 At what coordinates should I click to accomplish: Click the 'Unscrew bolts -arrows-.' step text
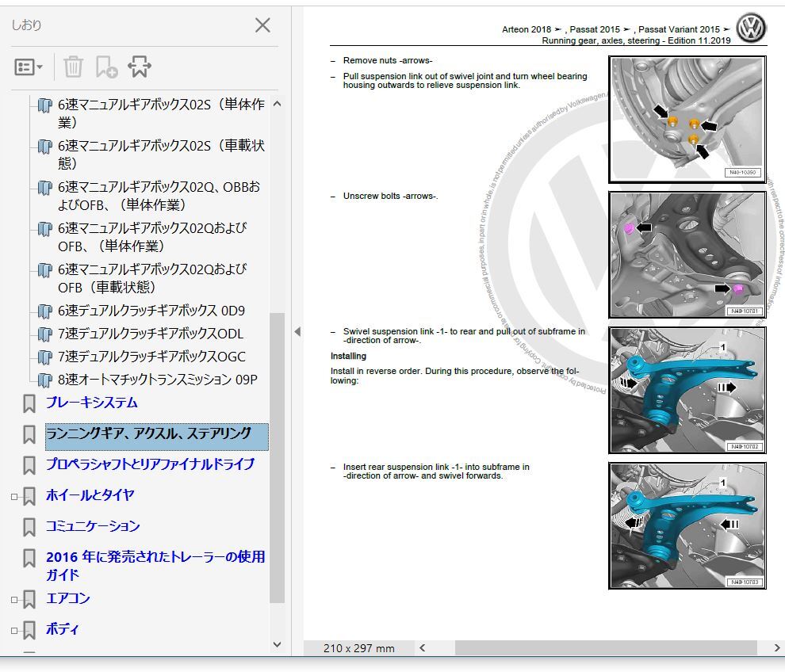tap(390, 197)
